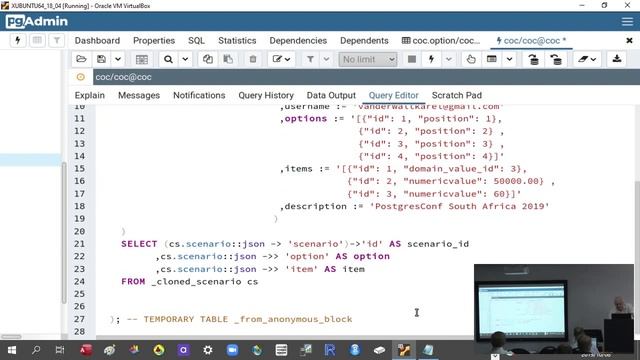The height and width of the screenshot is (360, 640).
Task: Click the Copy icon in query toolbar
Action: pyautogui.click(x=208, y=59)
